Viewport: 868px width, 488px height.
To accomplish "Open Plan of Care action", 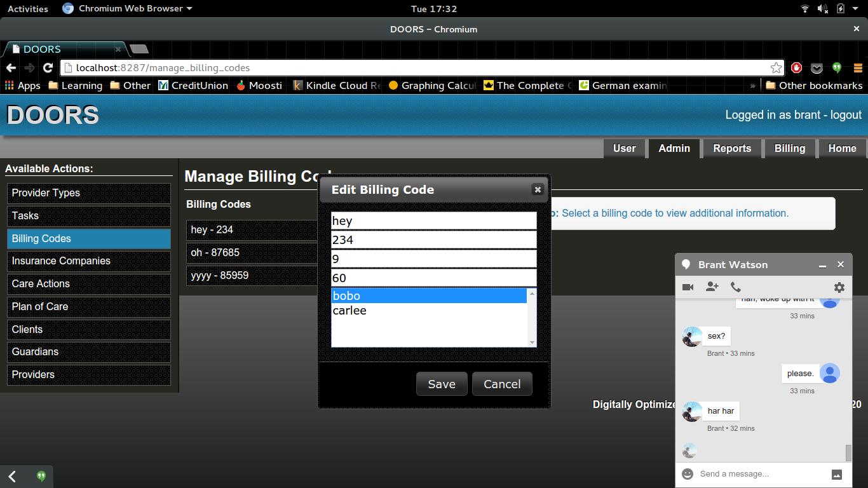I will coord(89,307).
